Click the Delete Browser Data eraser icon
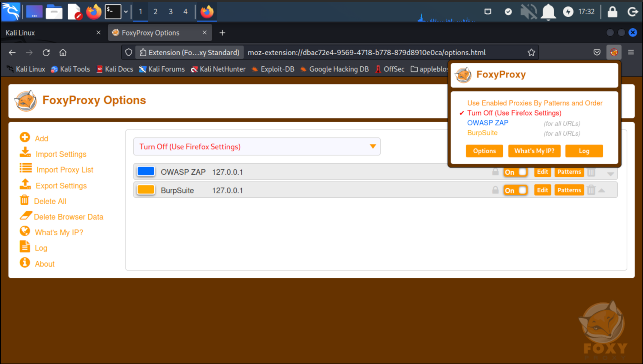 tap(26, 215)
